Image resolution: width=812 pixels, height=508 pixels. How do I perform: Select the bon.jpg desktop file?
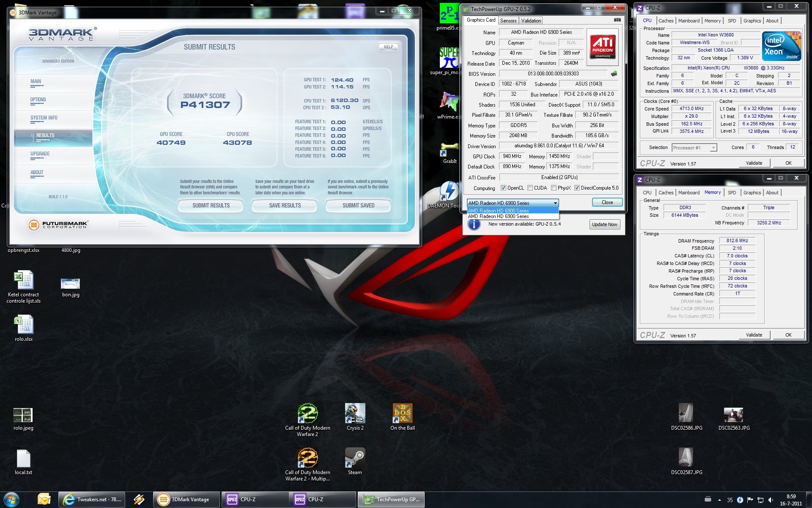click(x=71, y=287)
